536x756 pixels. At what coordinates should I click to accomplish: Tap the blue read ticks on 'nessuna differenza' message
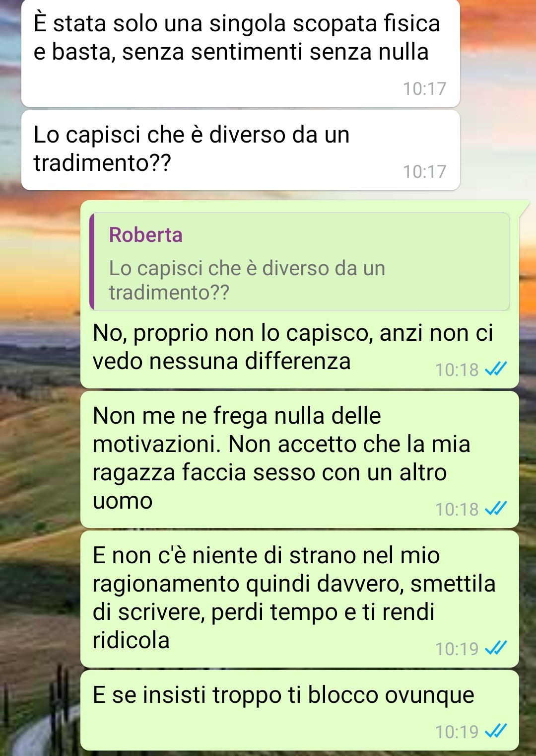[x=495, y=369]
